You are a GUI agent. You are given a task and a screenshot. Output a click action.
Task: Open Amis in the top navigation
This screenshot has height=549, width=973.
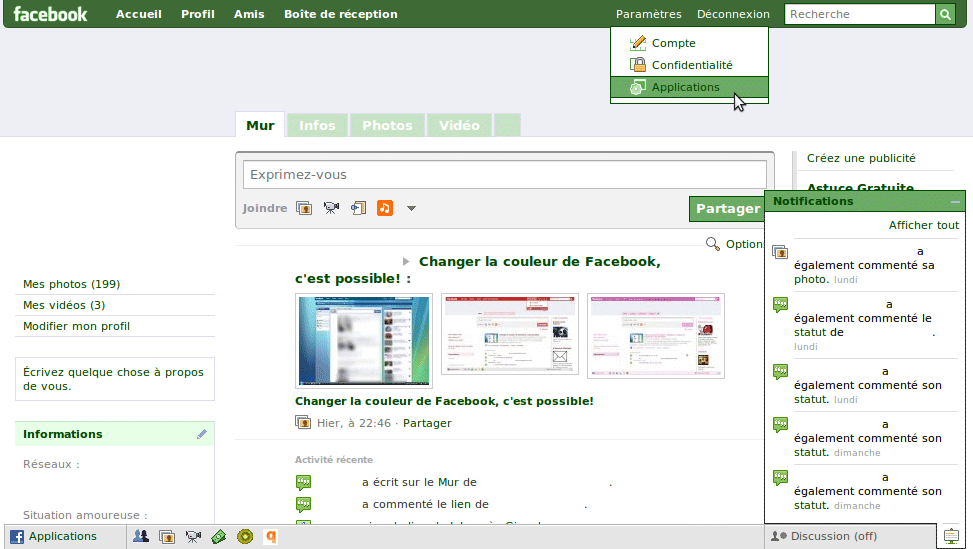click(x=249, y=14)
